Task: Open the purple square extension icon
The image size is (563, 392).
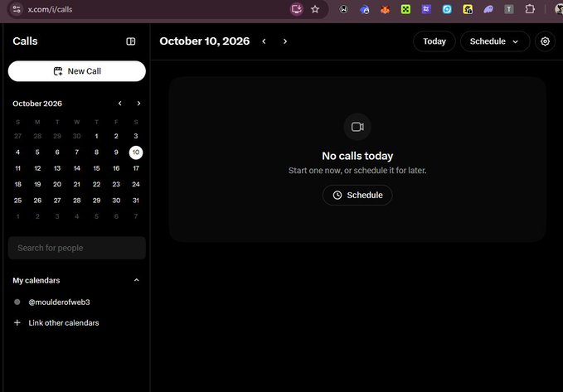Action: pyautogui.click(x=426, y=9)
